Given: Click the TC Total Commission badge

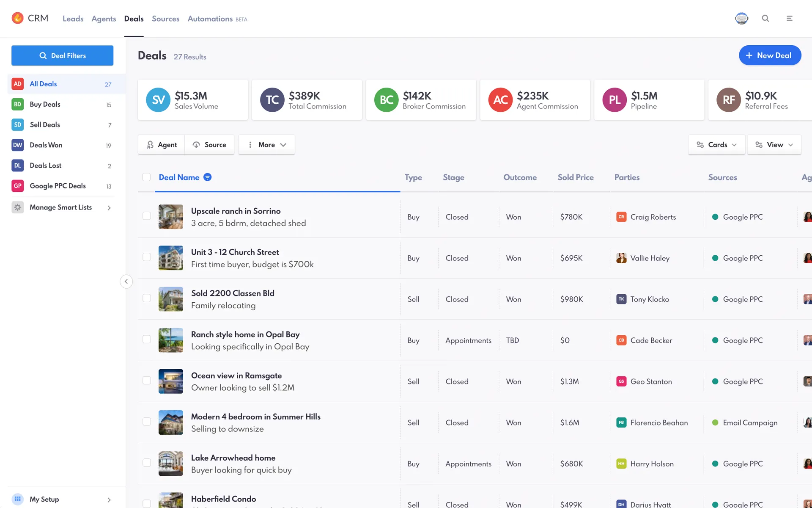Looking at the screenshot, I should (x=272, y=100).
